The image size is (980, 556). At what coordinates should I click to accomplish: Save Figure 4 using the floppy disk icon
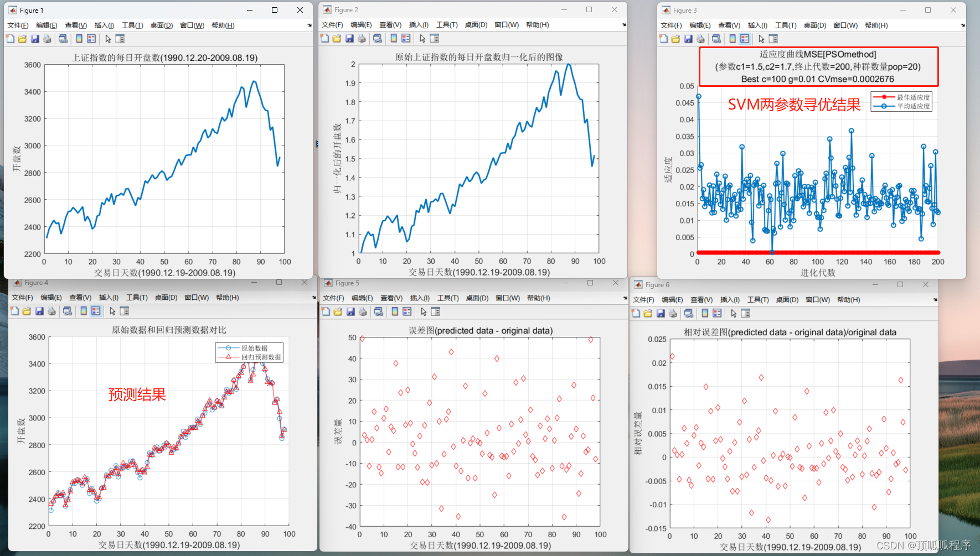tap(39, 311)
